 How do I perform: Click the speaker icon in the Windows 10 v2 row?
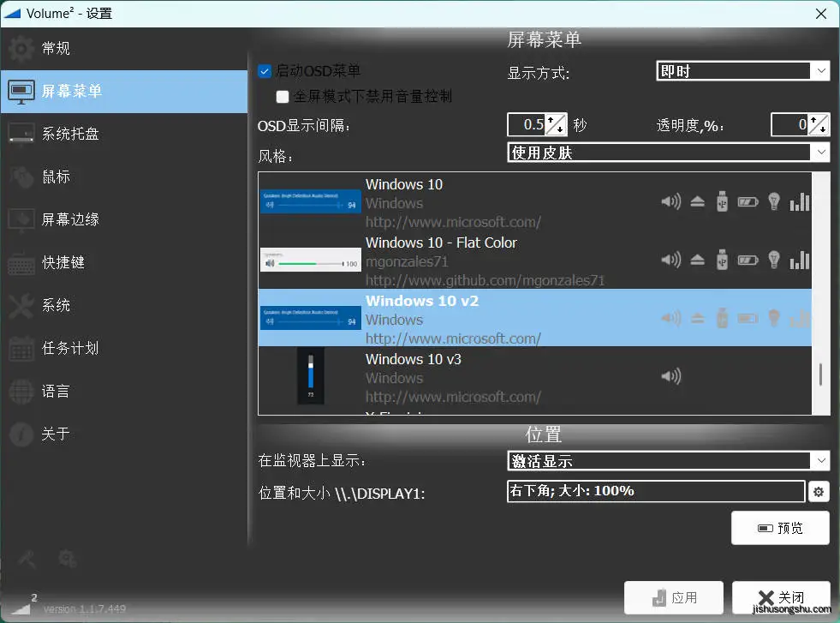point(670,319)
